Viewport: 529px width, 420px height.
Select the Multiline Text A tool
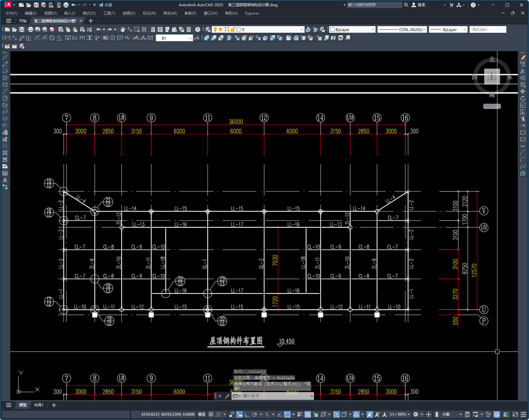[5, 180]
